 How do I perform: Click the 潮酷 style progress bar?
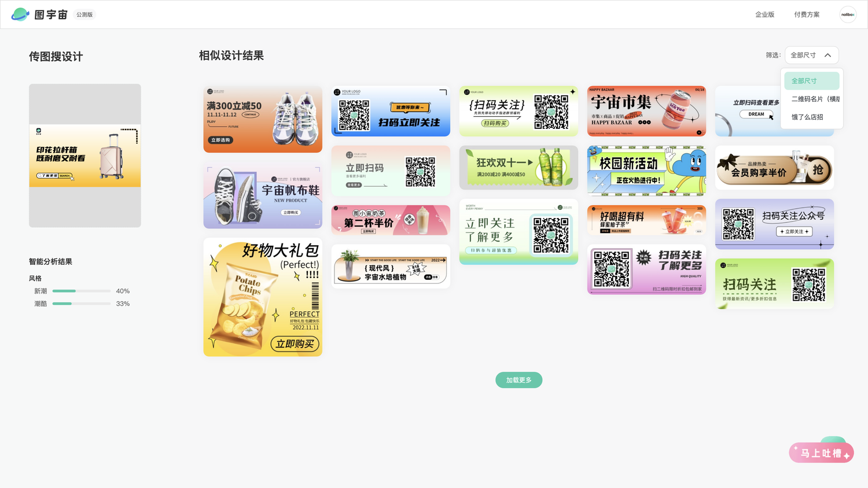point(82,304)
